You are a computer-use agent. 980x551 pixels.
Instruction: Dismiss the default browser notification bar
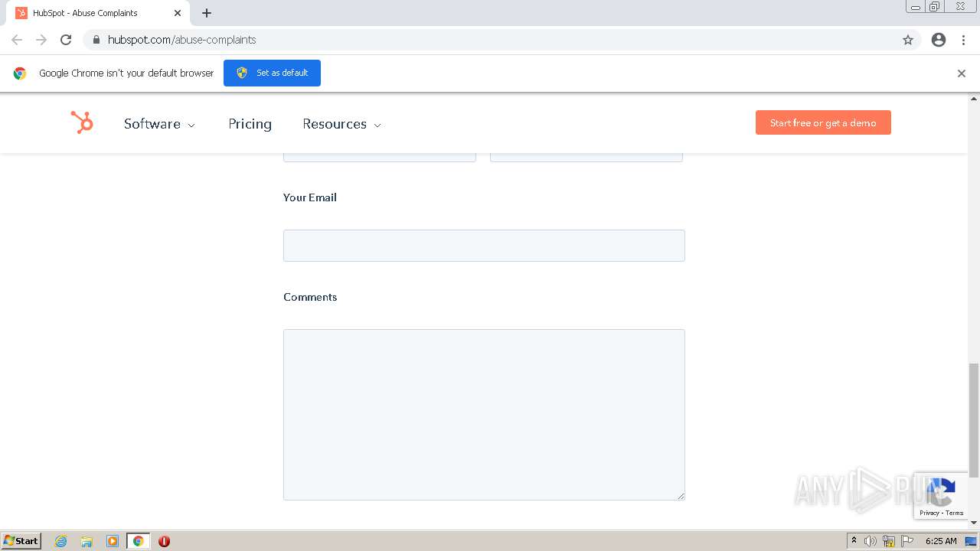tap(962, 73)
